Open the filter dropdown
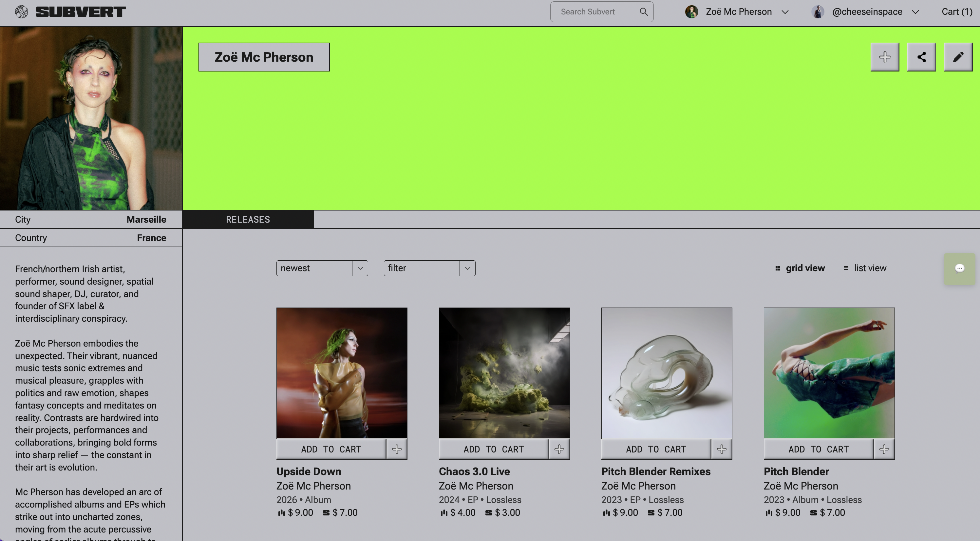Image resolution: width=980 pixels, height=541 pixels. click(x=429, y=268)
